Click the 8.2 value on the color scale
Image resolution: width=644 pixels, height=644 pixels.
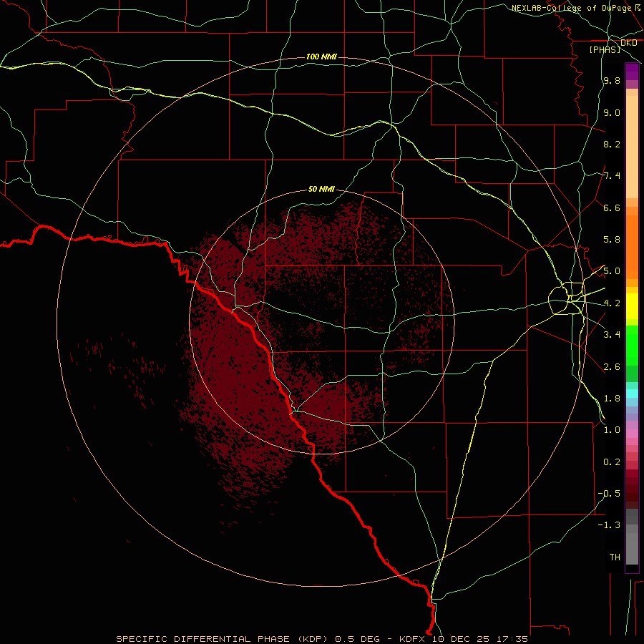612,144
